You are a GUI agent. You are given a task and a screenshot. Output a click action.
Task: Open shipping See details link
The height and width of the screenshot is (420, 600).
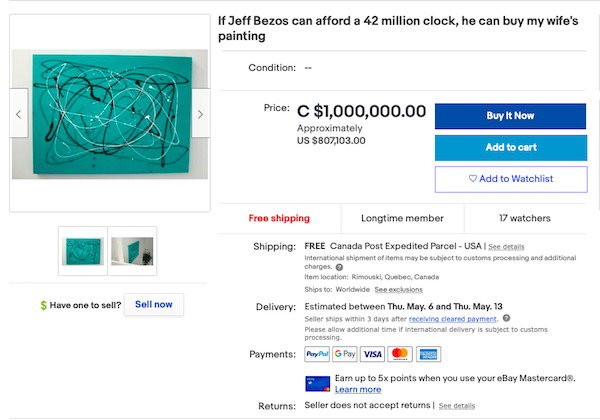coord(506,246)
